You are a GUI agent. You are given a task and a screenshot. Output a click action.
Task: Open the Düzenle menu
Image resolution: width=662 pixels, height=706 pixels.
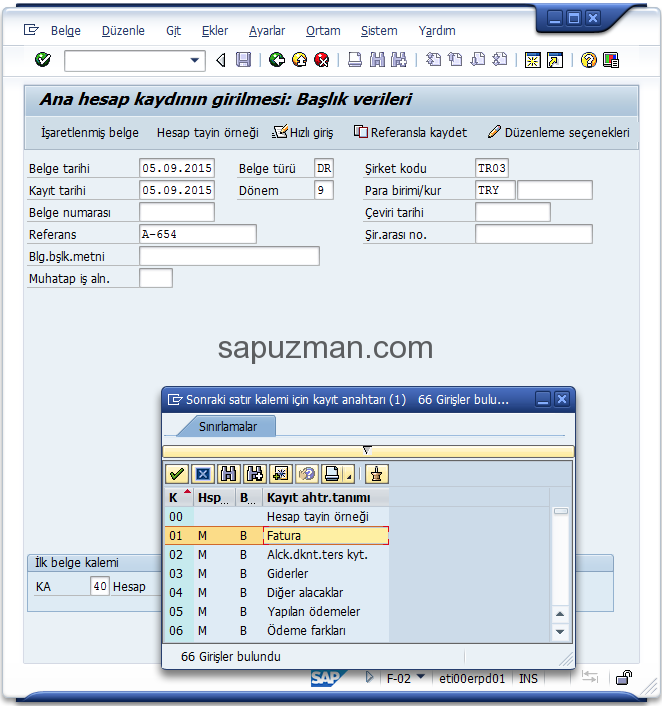pyautogui.click(x=123, y=31)
